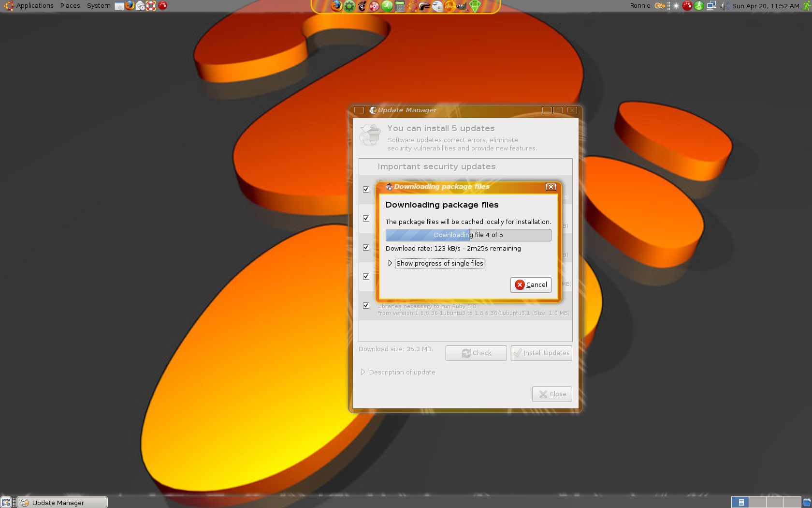Screen dimensions: 812x508
Task: Click the green logout runner at panel edge
Action: (806, 6)
